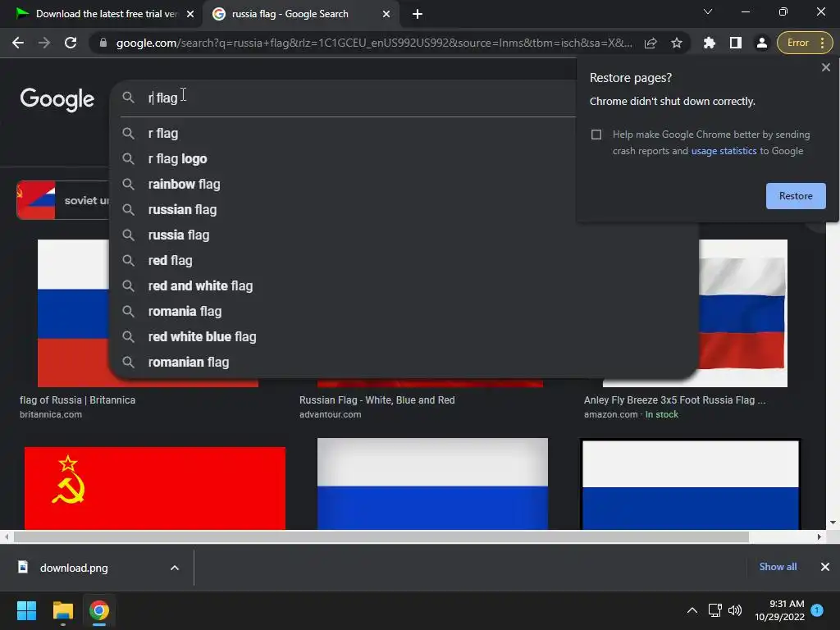Open the Extensions puzzle icon

click(x=710, y=43)
